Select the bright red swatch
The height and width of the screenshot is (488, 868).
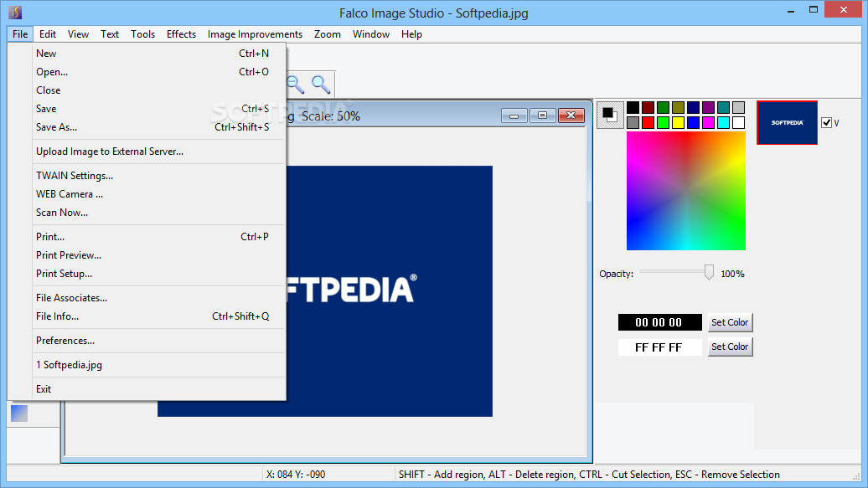click(x=648, y=123)
